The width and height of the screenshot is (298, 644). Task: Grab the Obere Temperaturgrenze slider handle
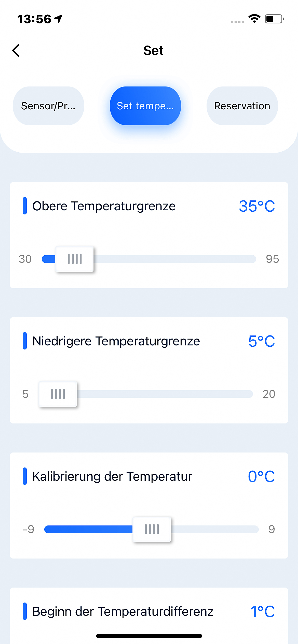click(x=75, y=259)
